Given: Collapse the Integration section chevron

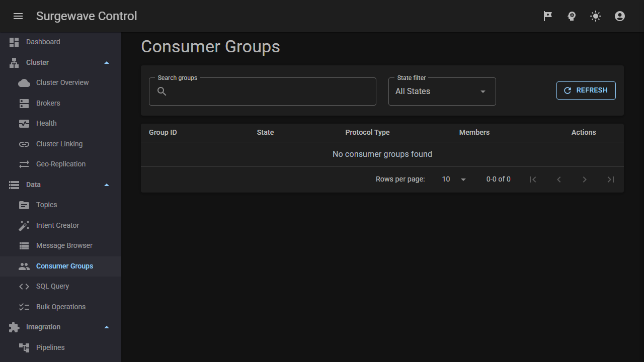Looking at the screenshot, I should (106, 327).
